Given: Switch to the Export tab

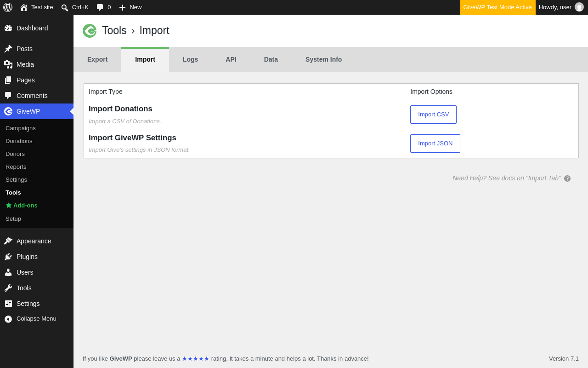Looking at the screenshot, I should tap(97, 59).
